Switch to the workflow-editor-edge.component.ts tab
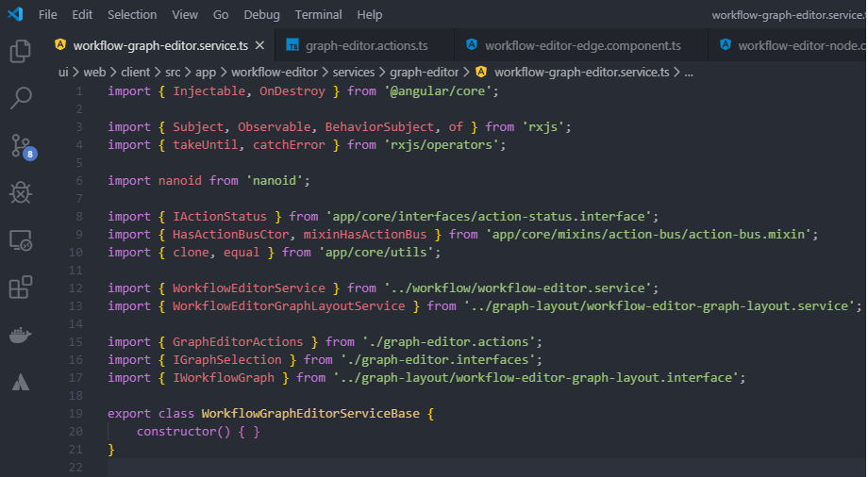This screenshot has height=477, width=868. click(581, 45)
